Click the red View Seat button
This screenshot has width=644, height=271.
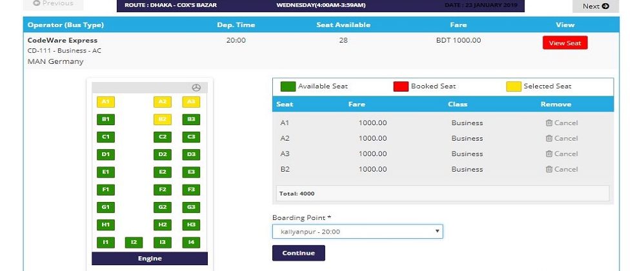click(565, 43)
